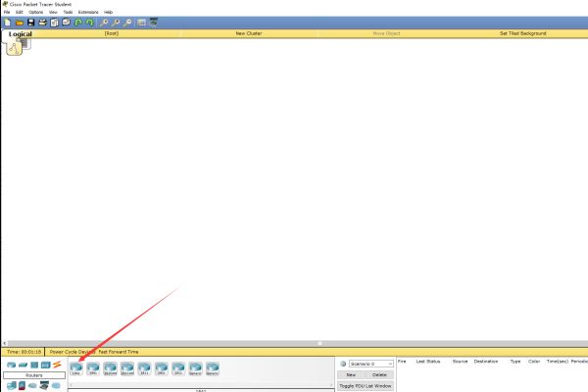The width and height of the screenshot is (588, 392).
Task: Open the Custom Devices Dialog icon
Action: click(x=154, y=23)
